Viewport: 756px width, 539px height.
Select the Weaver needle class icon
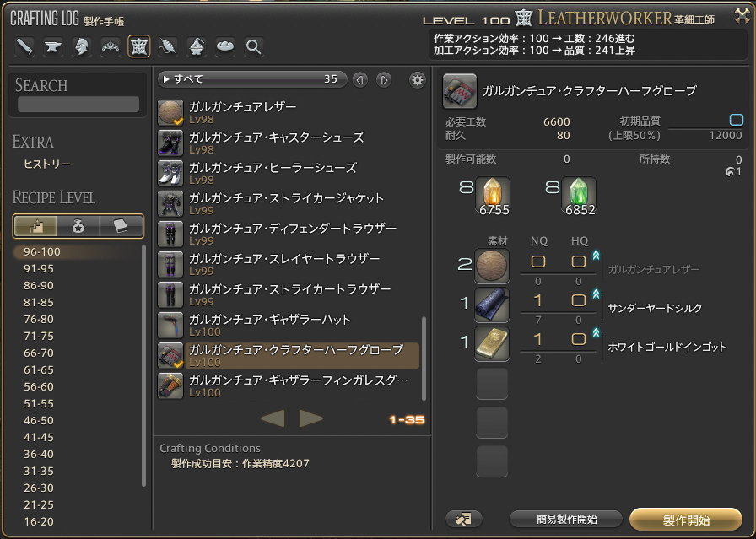click(168, 46)
